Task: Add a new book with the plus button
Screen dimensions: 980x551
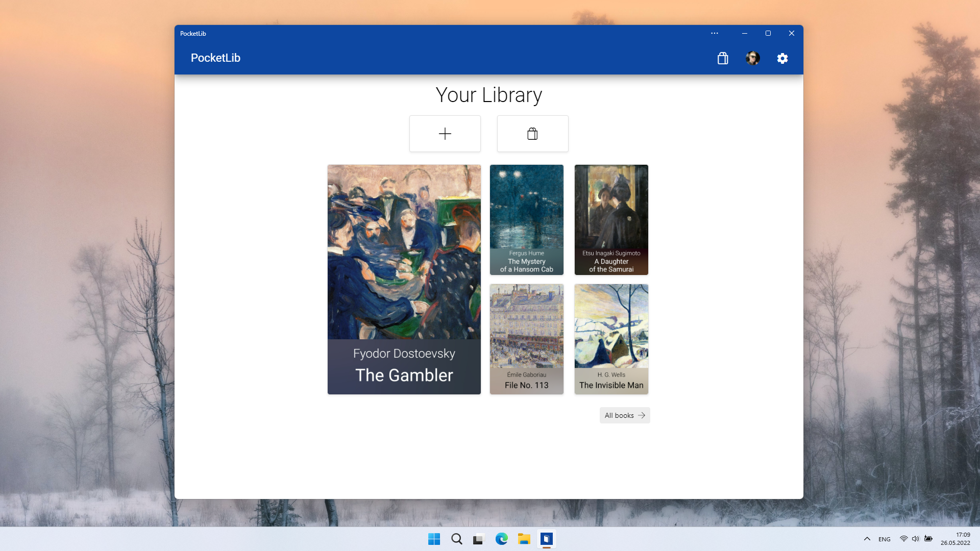Action: 445,133
